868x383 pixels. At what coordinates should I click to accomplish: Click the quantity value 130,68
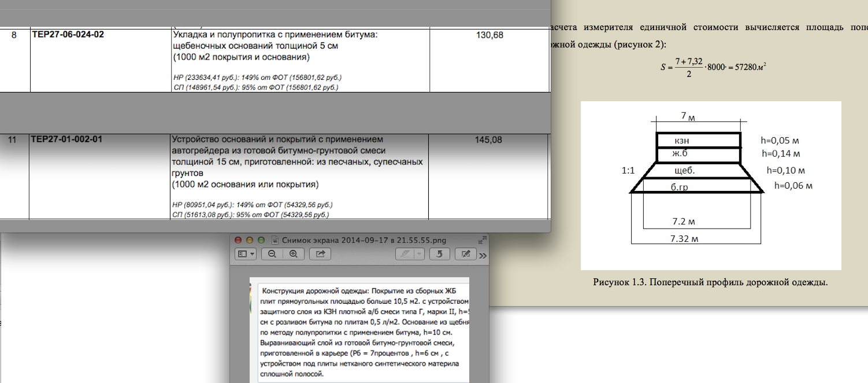coord(489,35)
